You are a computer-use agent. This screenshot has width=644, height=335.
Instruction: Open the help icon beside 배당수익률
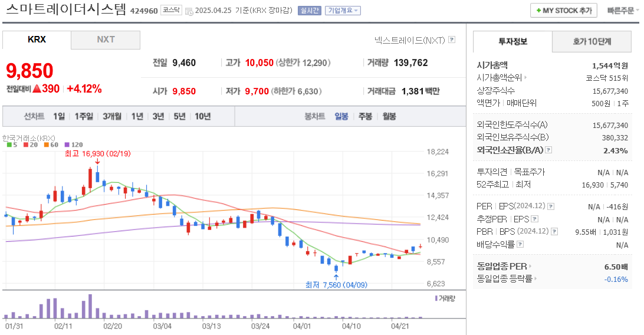click(x=520, y=244)
